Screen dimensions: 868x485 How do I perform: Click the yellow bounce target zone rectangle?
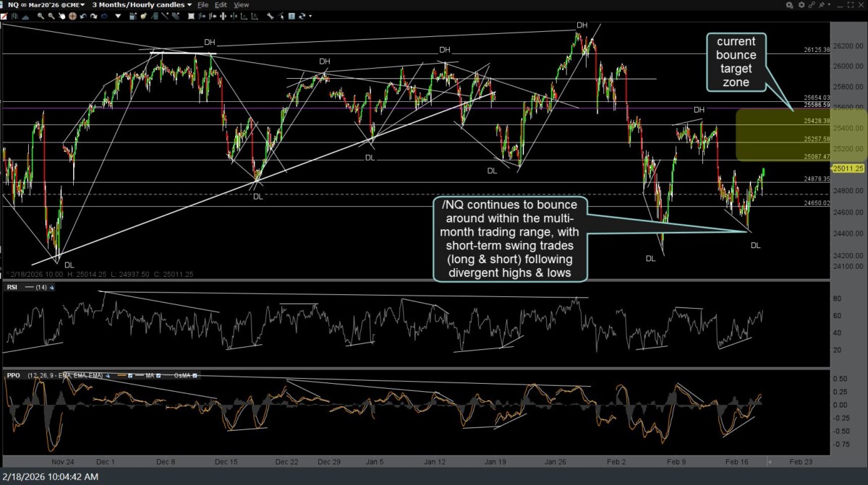(801, 134)
